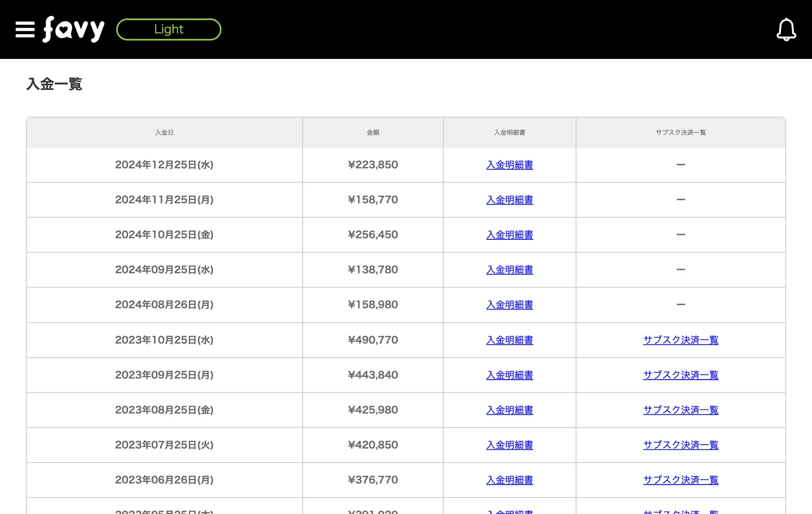Open 入金明細書 for 2023年10月25日
The height and width of the screenshot is (514, 812).
pyautogui.click(x=509, y=340)
